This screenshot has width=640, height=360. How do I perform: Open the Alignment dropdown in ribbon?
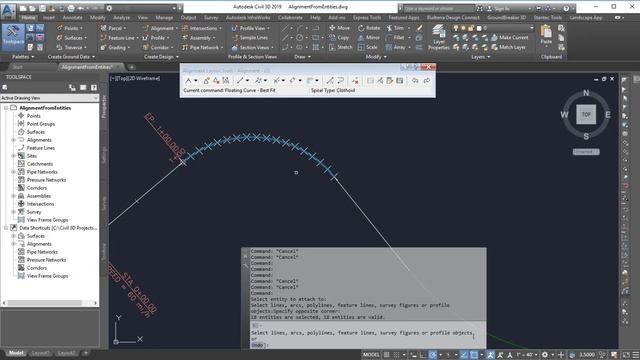(160, 28)
